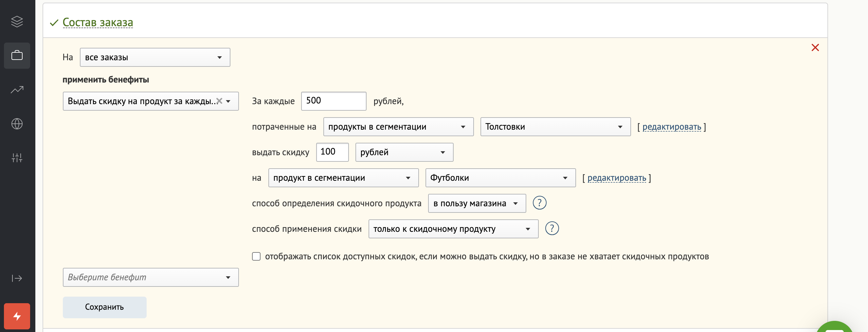
Task: Open the layers icon in sidebar
Action: (x=17, y=22)
